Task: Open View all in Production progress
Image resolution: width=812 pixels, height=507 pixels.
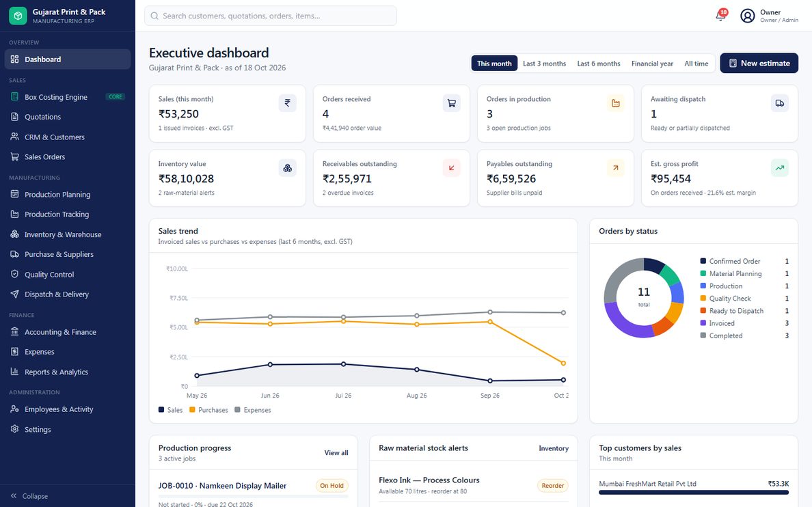Action: tap(336, 452)
